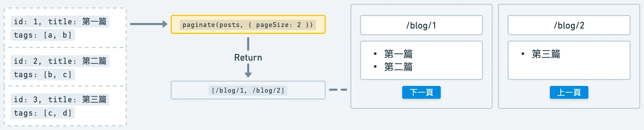Click the Return label
Image resolution: width=644 pixels, height=130 pixels.
tap(248, 58)
